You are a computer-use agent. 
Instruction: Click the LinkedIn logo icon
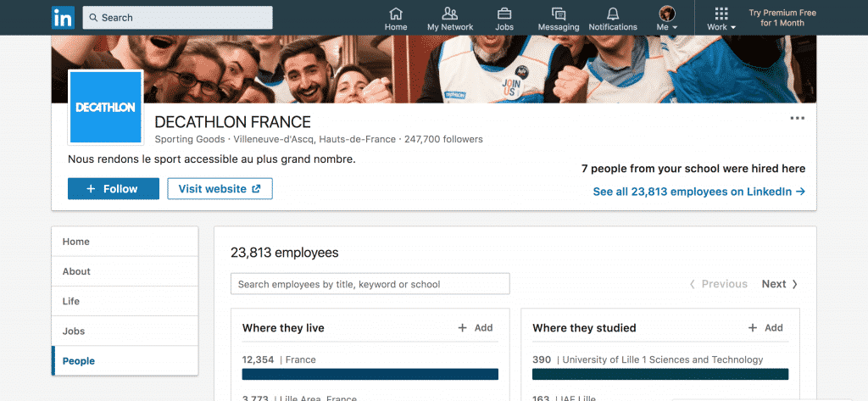point(63,17)
